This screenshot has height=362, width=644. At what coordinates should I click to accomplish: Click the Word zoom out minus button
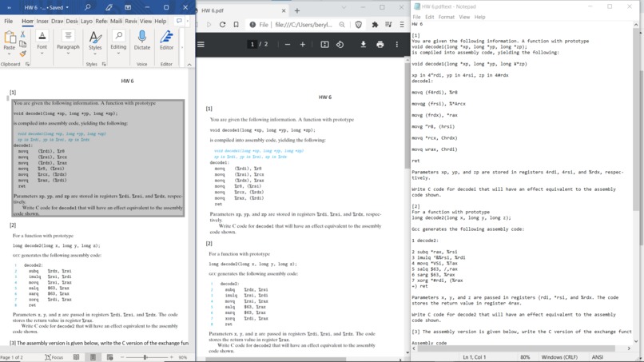coord(122,357)
